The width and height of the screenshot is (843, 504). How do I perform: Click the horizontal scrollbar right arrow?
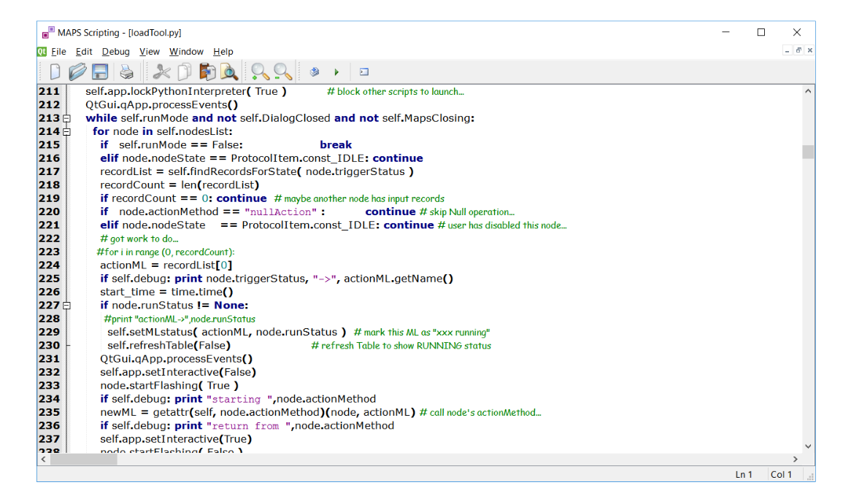point(796,460)
